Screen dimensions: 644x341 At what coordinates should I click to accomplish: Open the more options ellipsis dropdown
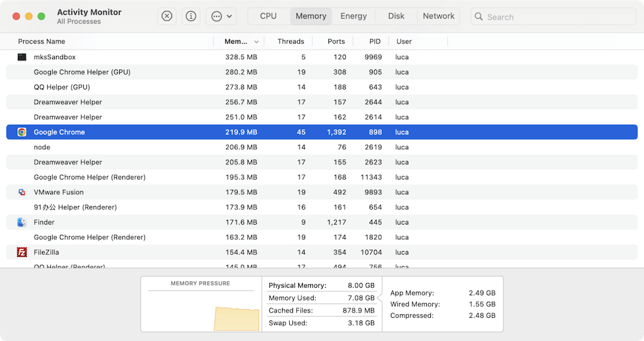tap(221, 16)
